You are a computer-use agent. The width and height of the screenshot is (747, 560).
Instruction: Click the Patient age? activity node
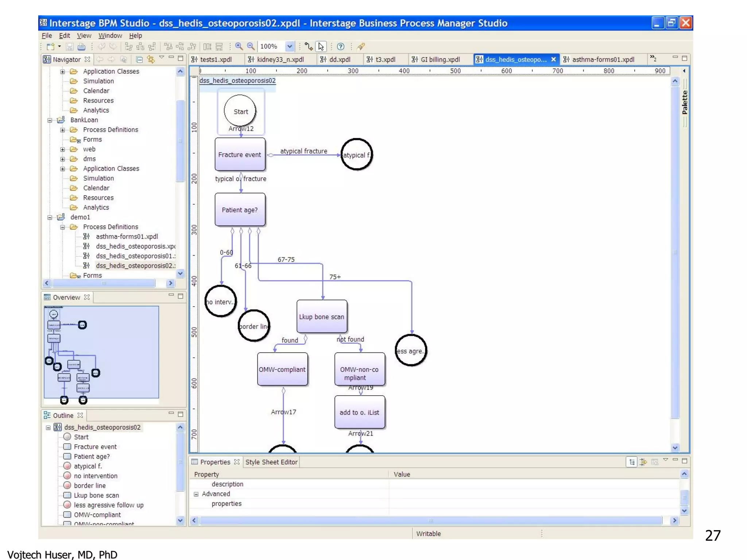pos(240,210)
